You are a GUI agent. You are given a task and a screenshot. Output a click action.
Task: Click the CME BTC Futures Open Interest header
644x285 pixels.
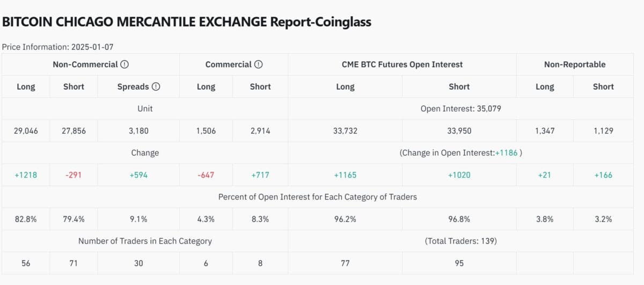coord(402,64)
